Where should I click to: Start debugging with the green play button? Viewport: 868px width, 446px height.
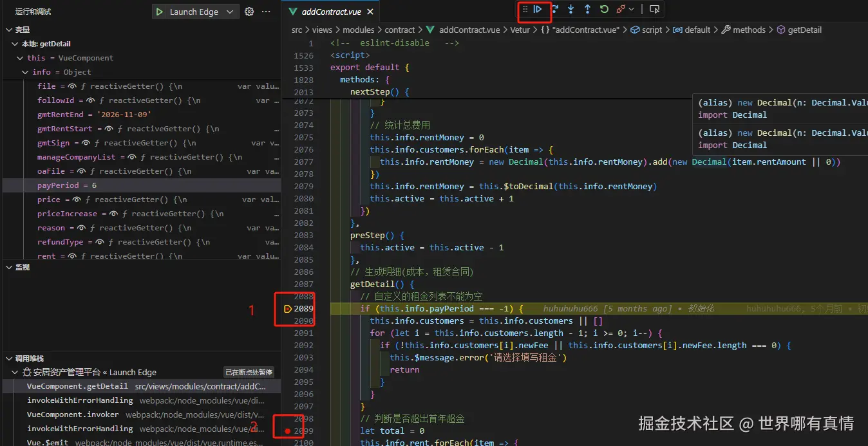[x=160, y=12]
